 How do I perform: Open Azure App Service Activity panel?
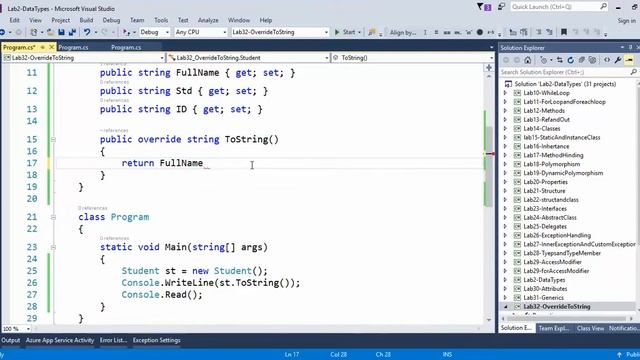60,340
